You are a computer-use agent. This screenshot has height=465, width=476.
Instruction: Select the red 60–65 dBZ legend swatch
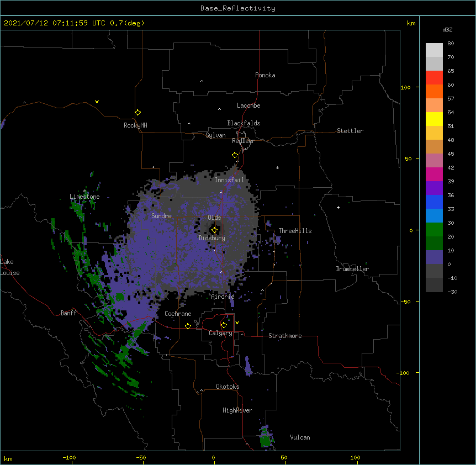pos(434,78)
